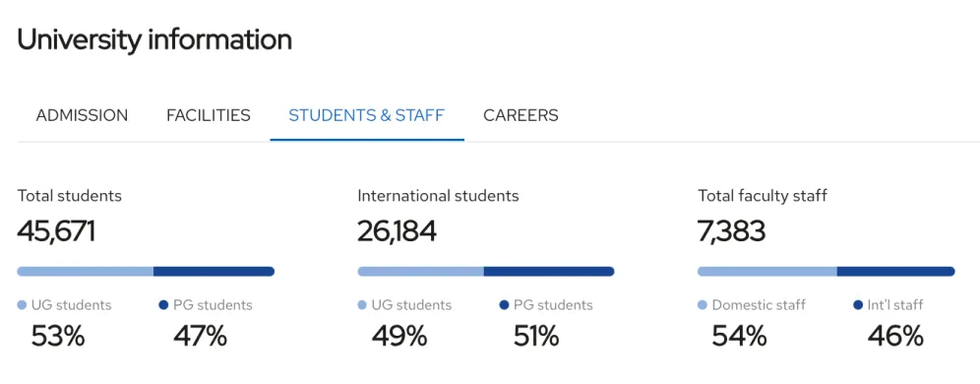Switch to the Facilities tab

click(x=209, y=116)
